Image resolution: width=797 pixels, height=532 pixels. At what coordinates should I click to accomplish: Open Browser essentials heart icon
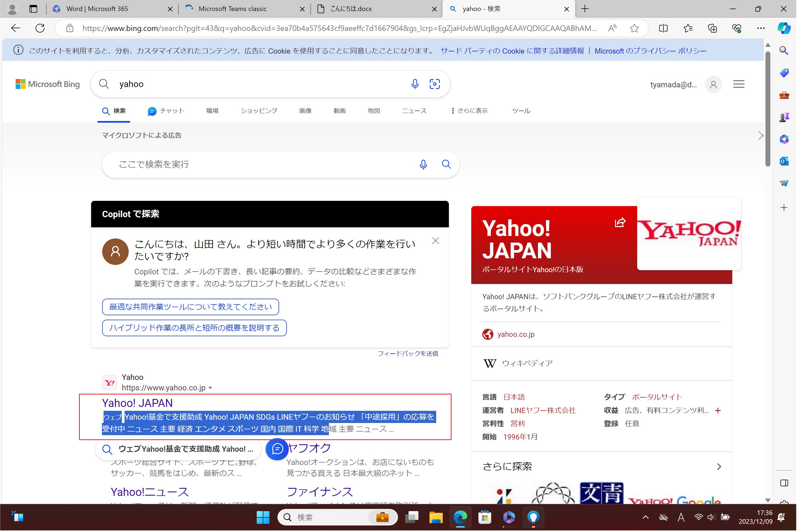[737, 28]
